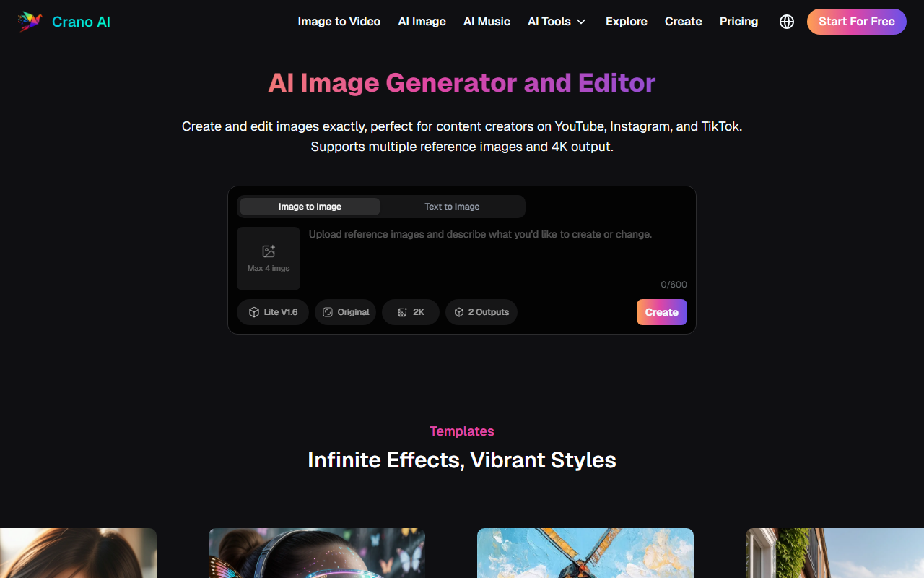Switch to the Image to Image tab
The image size is (924, 578).
(310, 207)
